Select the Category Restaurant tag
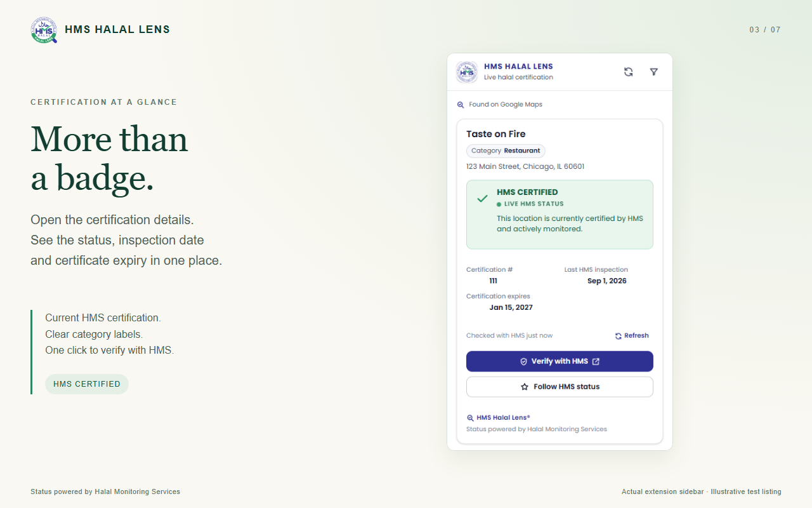Screen dimensions: 812x508 click(506, 151)
